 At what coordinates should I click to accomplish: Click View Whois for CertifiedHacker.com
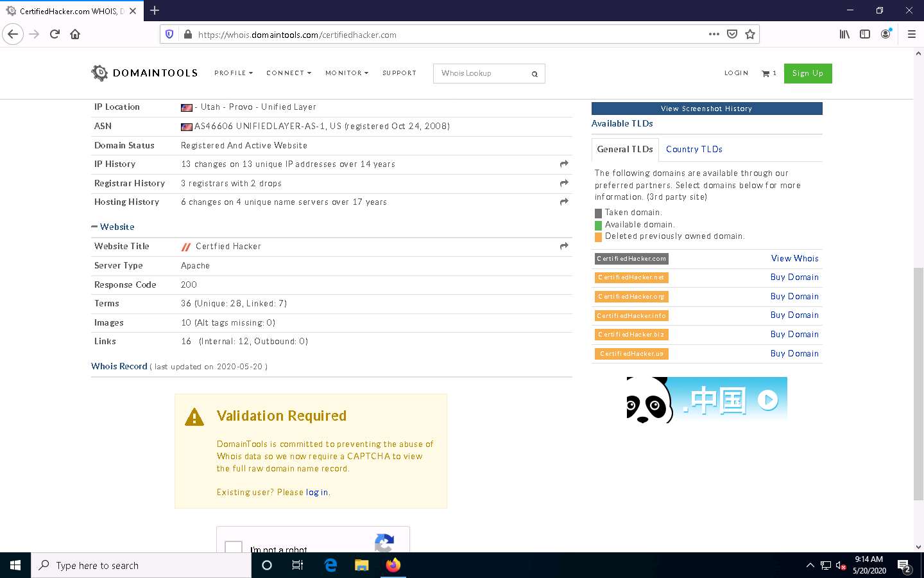click(794, 258)
